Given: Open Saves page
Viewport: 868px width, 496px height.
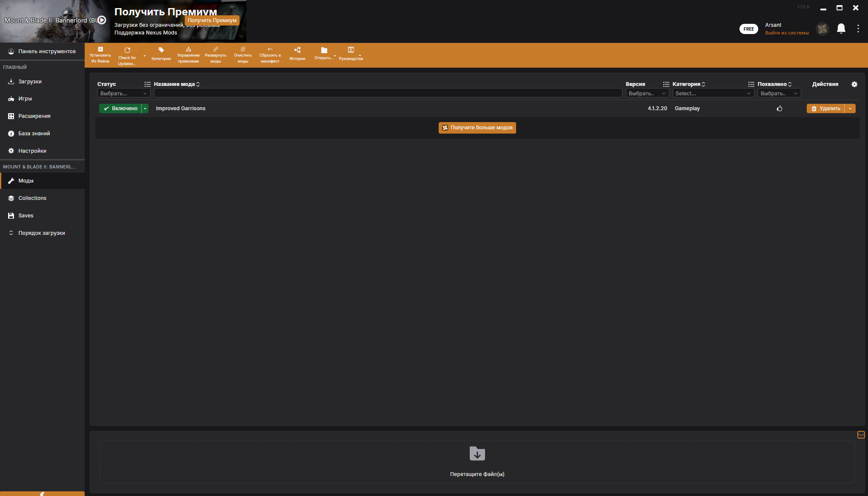Looking at the screenshot, I should pos(43,216).
